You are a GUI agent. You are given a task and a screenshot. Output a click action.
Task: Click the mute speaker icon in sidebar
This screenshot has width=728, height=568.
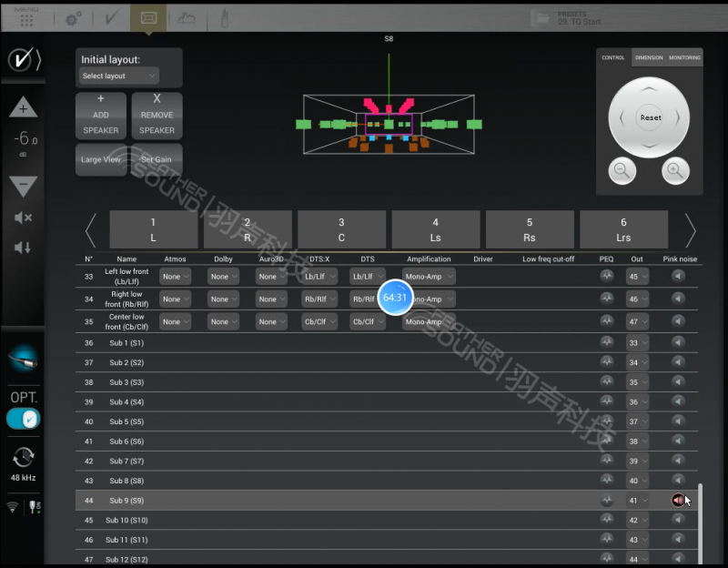tap(24, 218)
